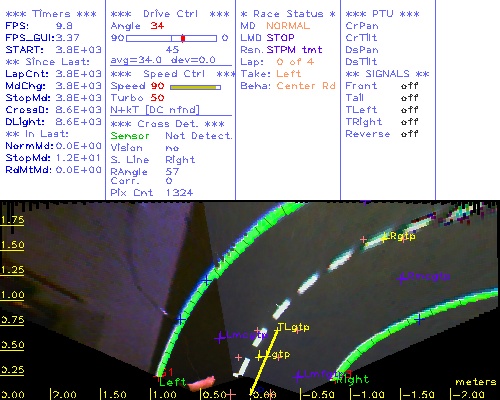Click the N+kT [DC nfnd] status text
This screenshot has width=500, height=400.
click(x=155, y=110)
